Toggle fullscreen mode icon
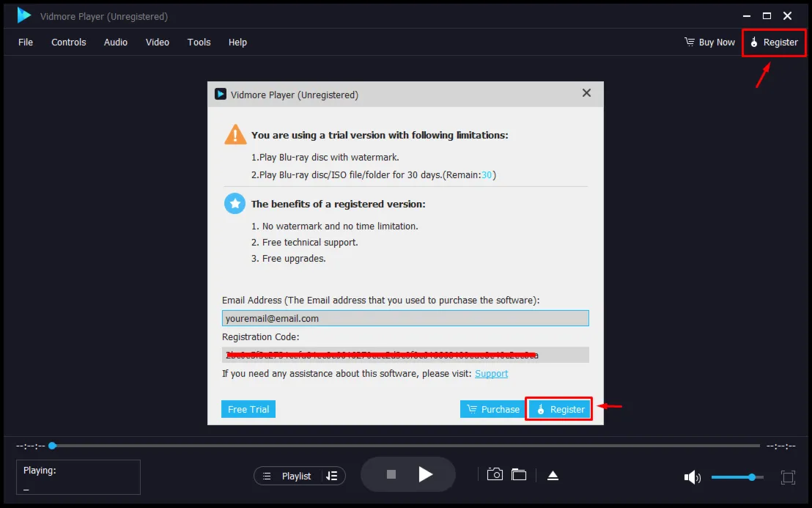 [x=788, y=477]
